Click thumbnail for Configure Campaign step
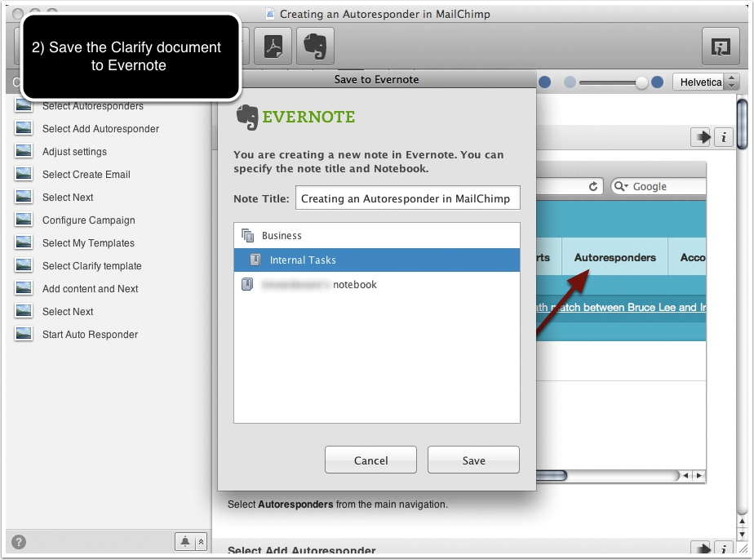754x560 pixels. click(x=24, y=219)
